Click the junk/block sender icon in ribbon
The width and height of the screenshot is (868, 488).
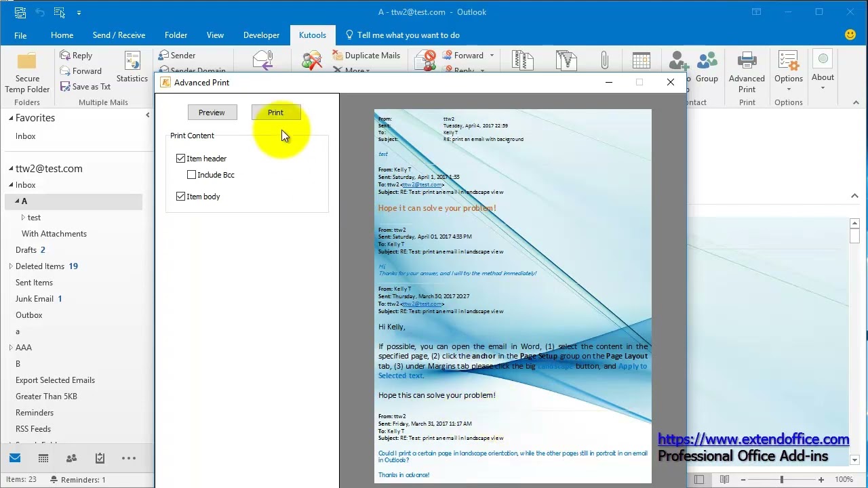(x=427, y=60)
